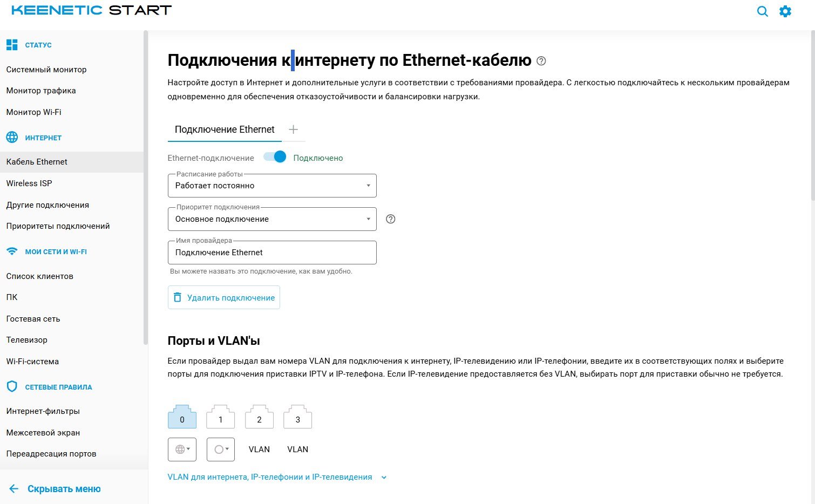Click Удалить подключение button

pyautogui.click(x=224, y=297)
